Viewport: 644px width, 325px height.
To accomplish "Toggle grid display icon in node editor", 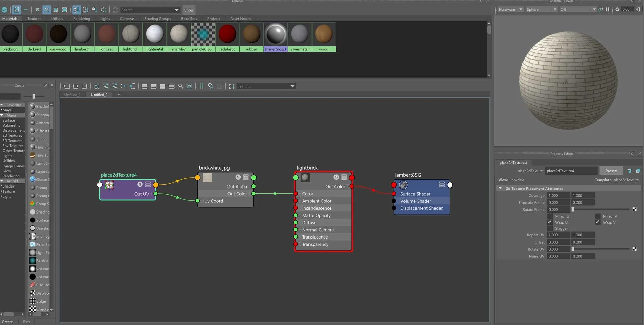I will 202,86.
